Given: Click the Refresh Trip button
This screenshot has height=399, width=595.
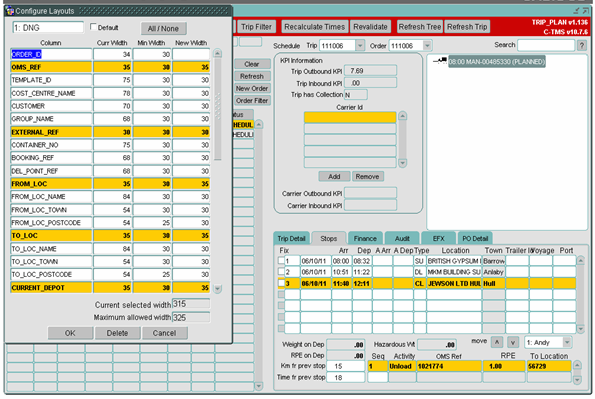Looking at the screenshot, I should tap(467, 27).
